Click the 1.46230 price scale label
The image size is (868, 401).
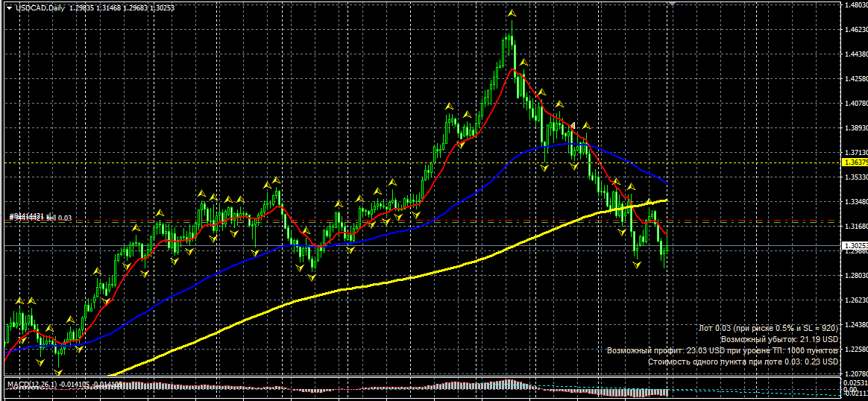pyautogui.click(x=856, y=29)
